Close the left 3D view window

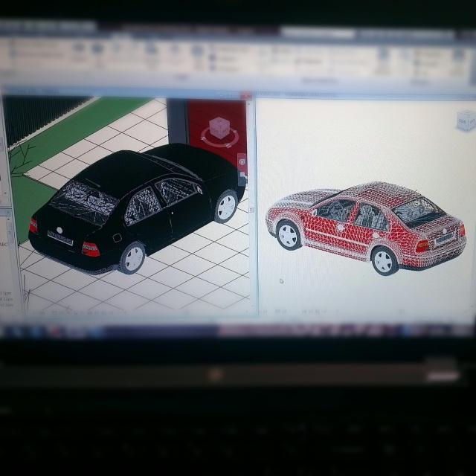(x=246, y=96)
